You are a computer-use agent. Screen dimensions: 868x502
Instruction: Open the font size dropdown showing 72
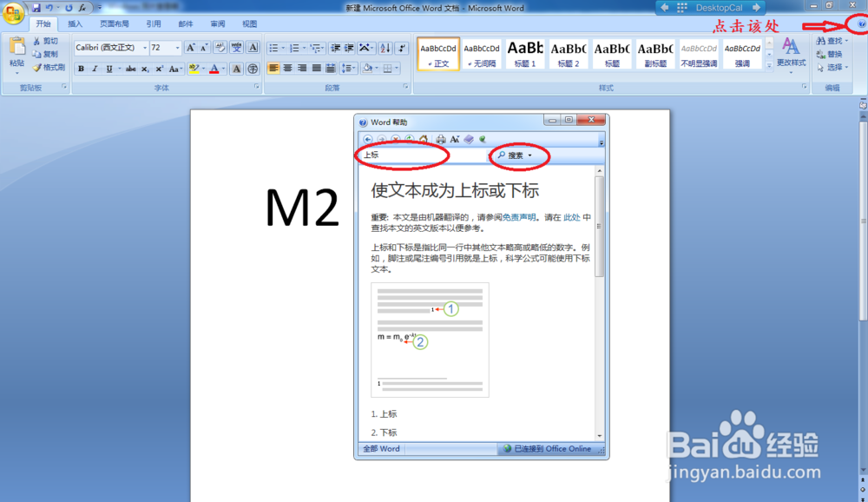coord(177,47)
